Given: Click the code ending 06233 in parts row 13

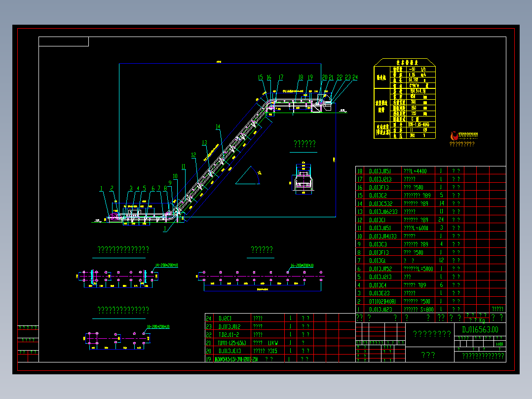Looking at the screenshot, I should pyautogui.click(x=383, y=211).
